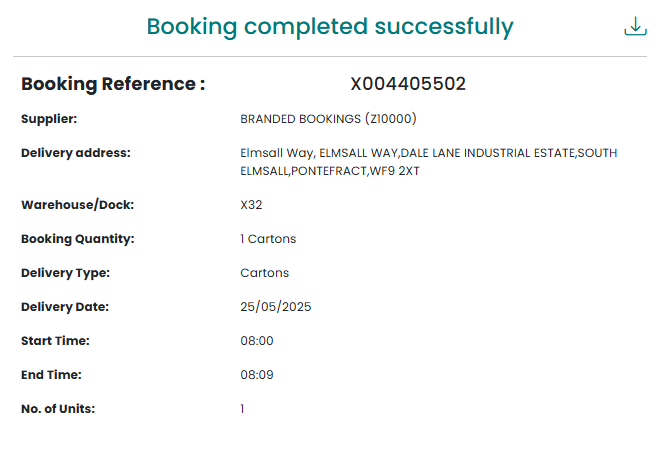Click the download booking confirmation icon
Image resolution: width=665 pixels, height=467 pixels.
point(635,27)
